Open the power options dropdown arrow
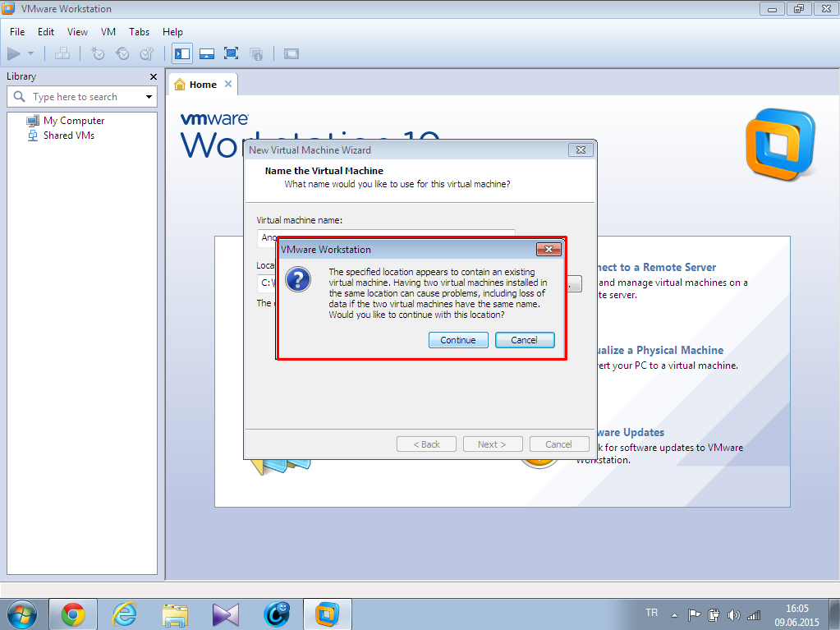Screen dimensions: 840x630 coord(30,53)
